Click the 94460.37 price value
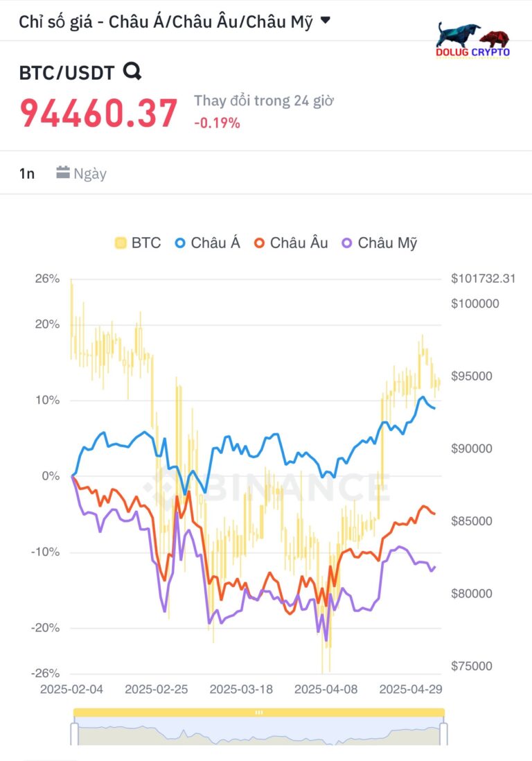Image resolution: width=532 pixels, height=761 pixels. [x=98, y=113]
